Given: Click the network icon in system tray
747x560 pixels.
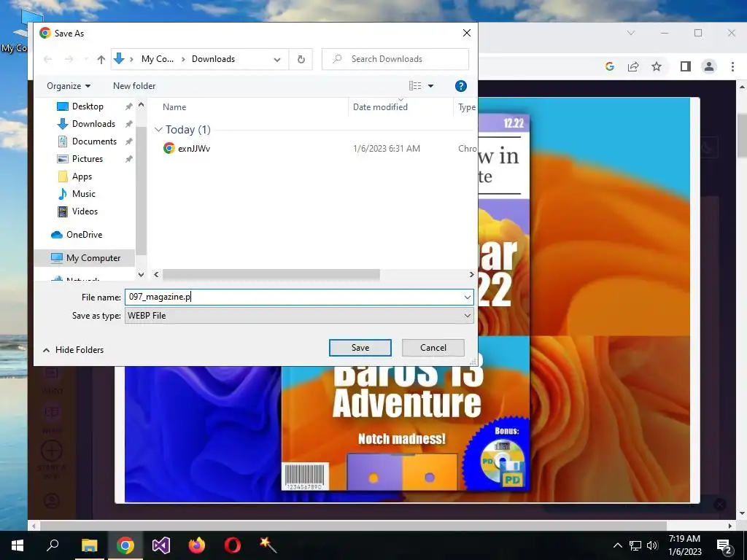Looking at the screenshot, I should click(635, 545).
